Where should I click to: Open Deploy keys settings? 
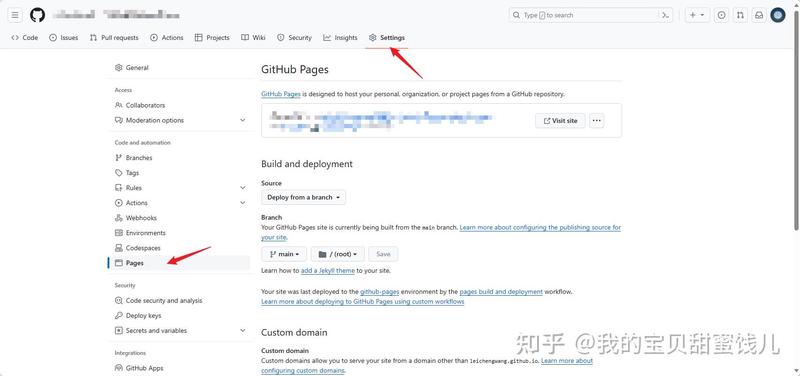click(138, 316)
